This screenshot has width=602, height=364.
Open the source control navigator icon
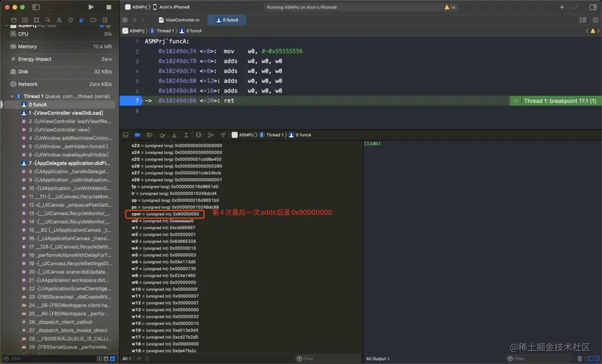[25, 20]
